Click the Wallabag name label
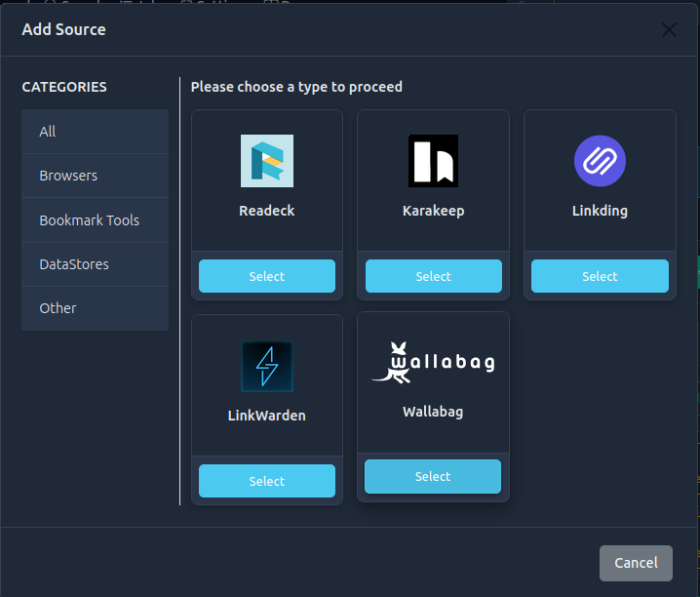This screenshot has height=597, width=700. (x=433, y=412)
